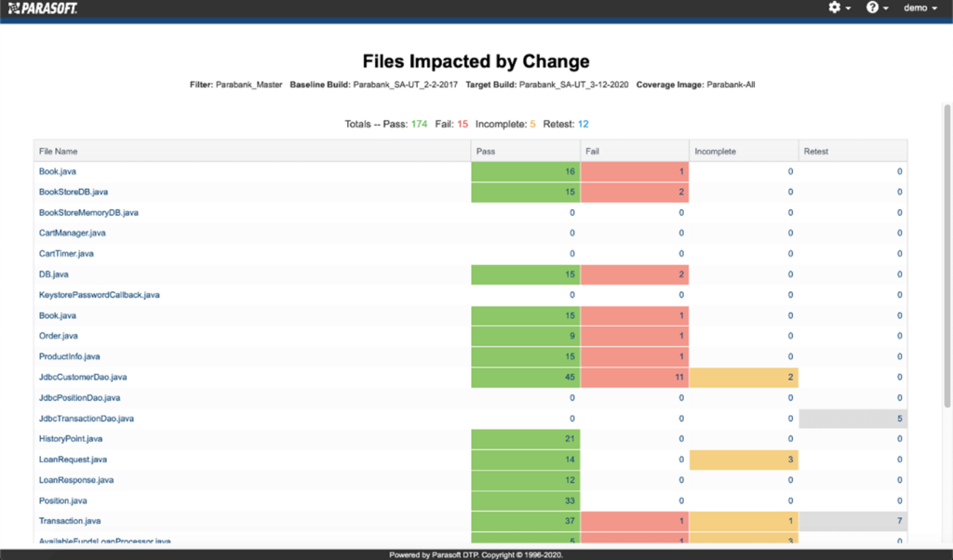953x560 pixels.
Task: Click the Filter value Parabank_Master
Action: click(249, 85)
